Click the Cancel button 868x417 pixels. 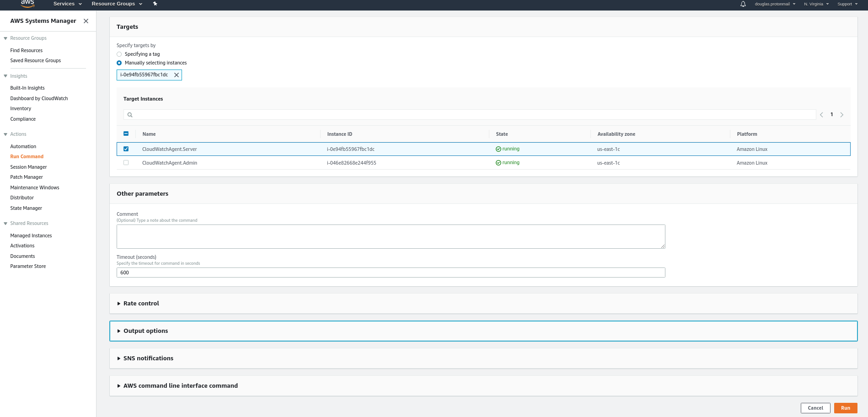tap(815, 408)
